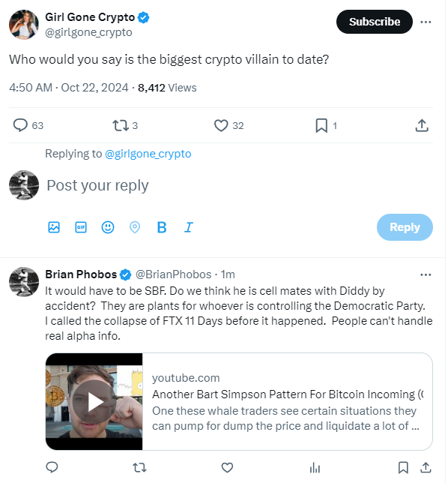Open Girl Gone Crypto profile avatar
This screenshot has height=483, width=448.
pyautogui.click(x=24, y=25)
